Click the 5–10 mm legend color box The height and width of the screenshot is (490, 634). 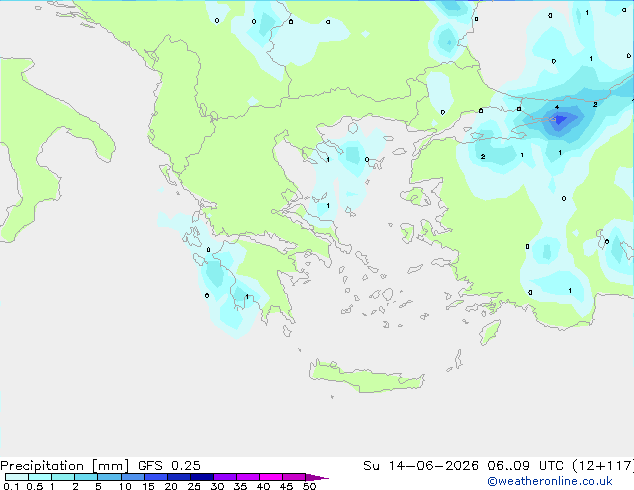pos(109,477)
